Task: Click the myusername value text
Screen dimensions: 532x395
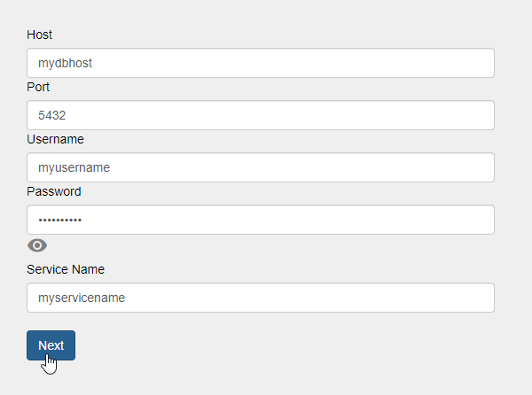Action: coord(74,167)
